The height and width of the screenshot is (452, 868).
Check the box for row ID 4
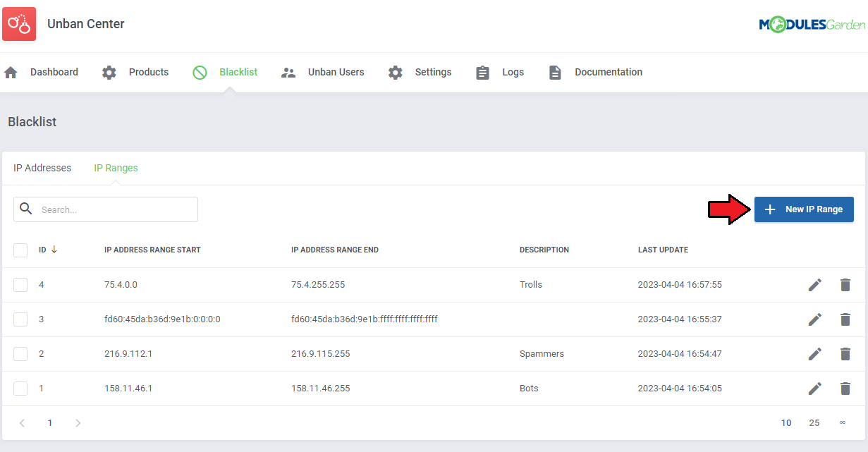[x=20, y=285]
